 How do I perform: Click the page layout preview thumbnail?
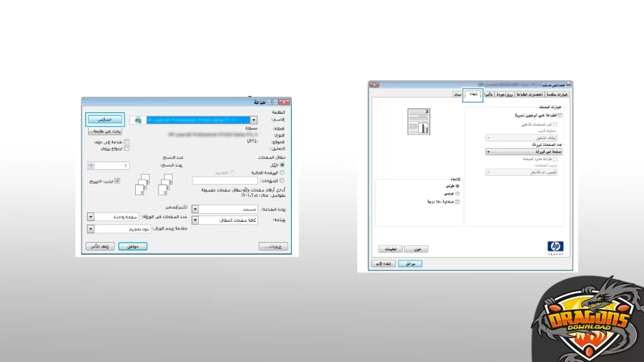pyautogui.click(x=418, y=121)
